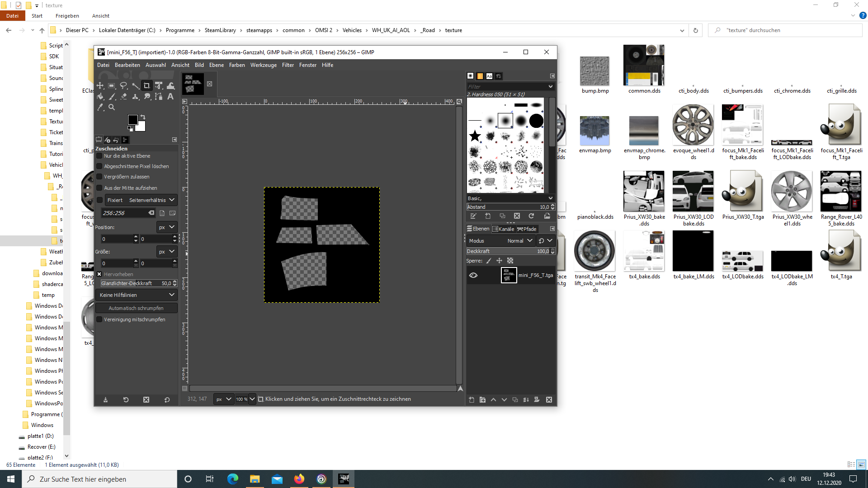Select the Bucket Fill tool
868x488 pixels.
(x=100, y=96)
